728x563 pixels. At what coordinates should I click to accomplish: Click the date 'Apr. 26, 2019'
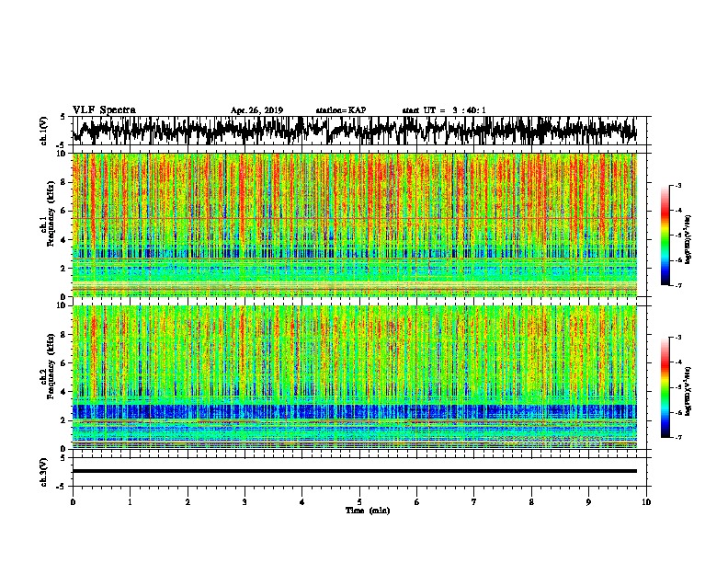pos(256,110)
